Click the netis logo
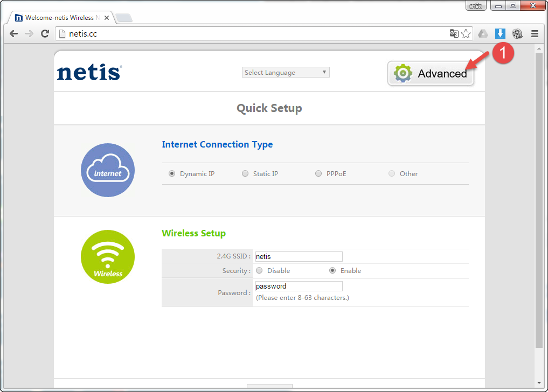Screen dimensions: 548x392 [89, 72]
